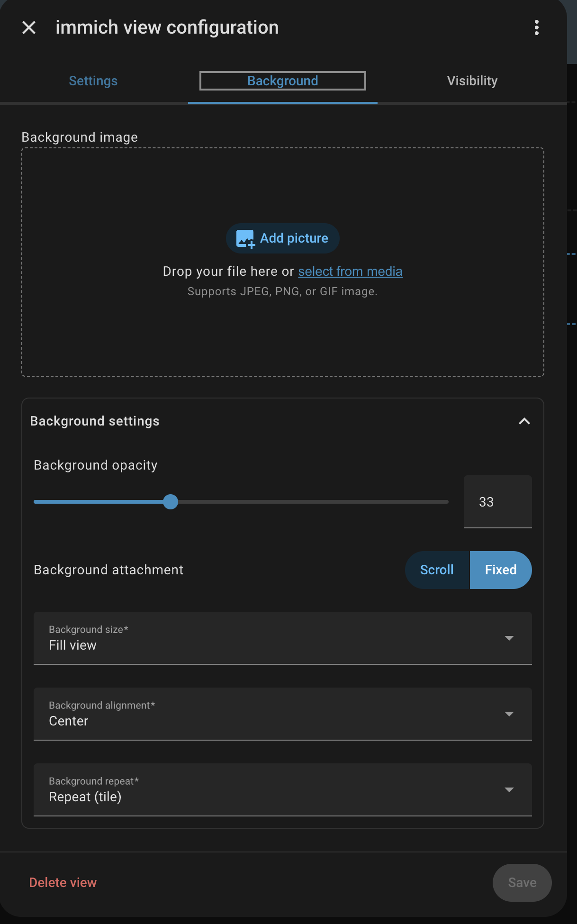The height and width of the screenshot is (924, 577).
Task: Open the select from media link
Action: (350, 272)
